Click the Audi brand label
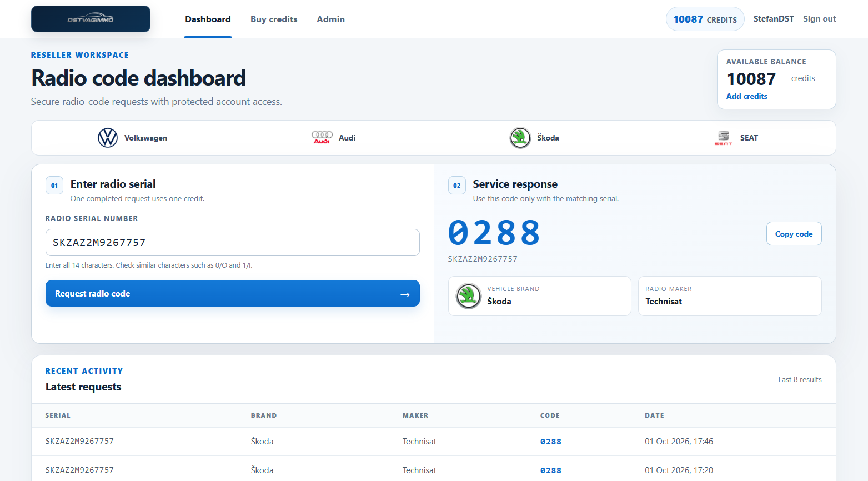Viewport: 868px width, 481px height. coord(347,138)
